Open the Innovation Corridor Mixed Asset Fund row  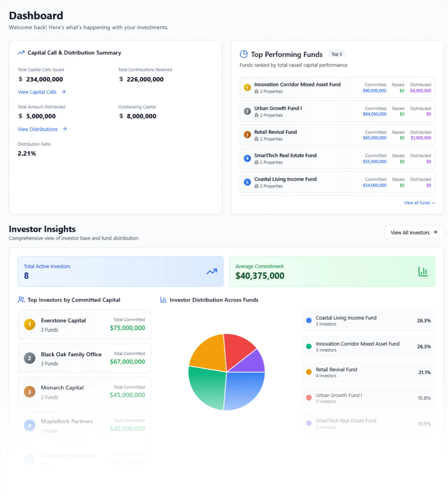337,88
